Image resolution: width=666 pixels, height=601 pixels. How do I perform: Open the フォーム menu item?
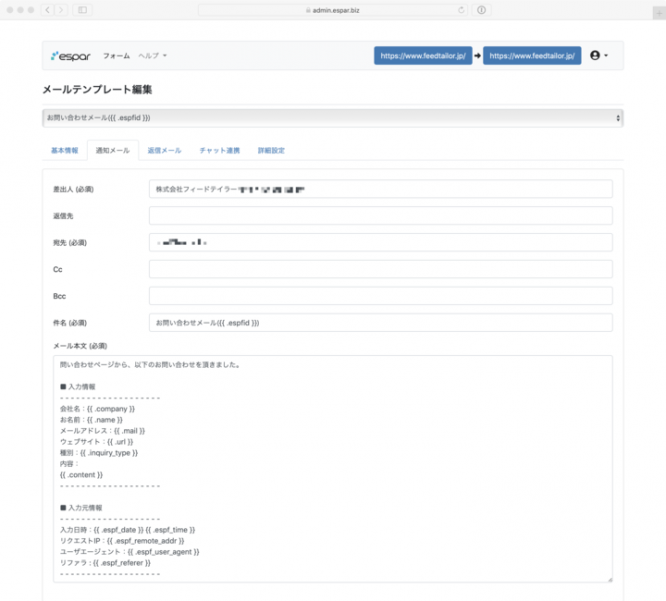[x=116, y=56]
